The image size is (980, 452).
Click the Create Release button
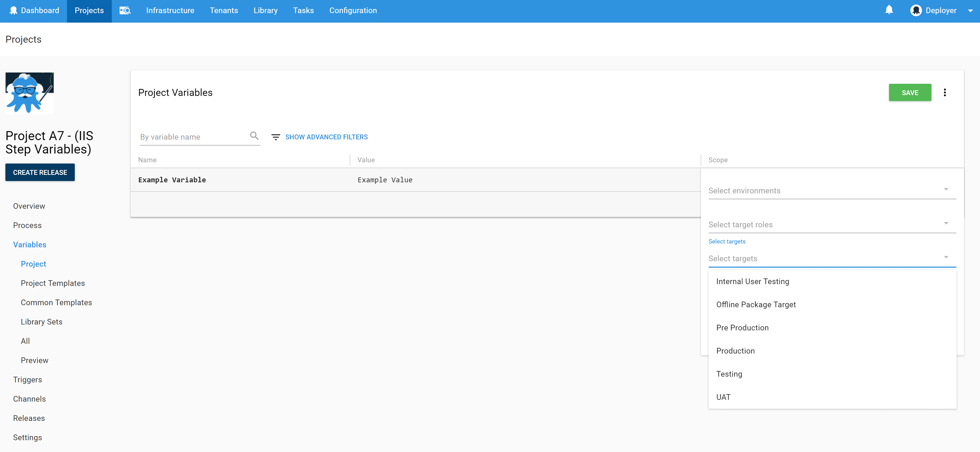click(x=40, y=173)
